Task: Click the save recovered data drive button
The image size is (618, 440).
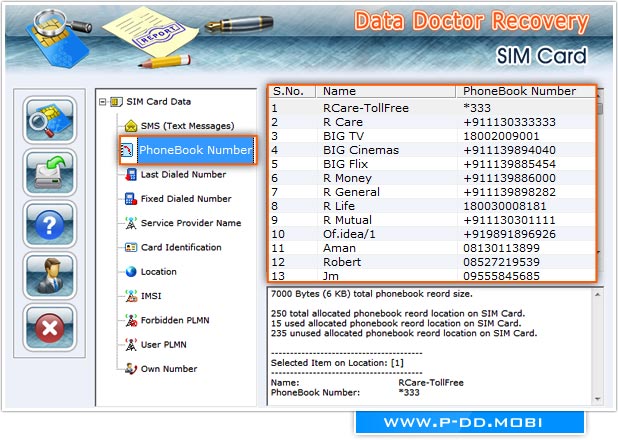Action: [50, 172]
